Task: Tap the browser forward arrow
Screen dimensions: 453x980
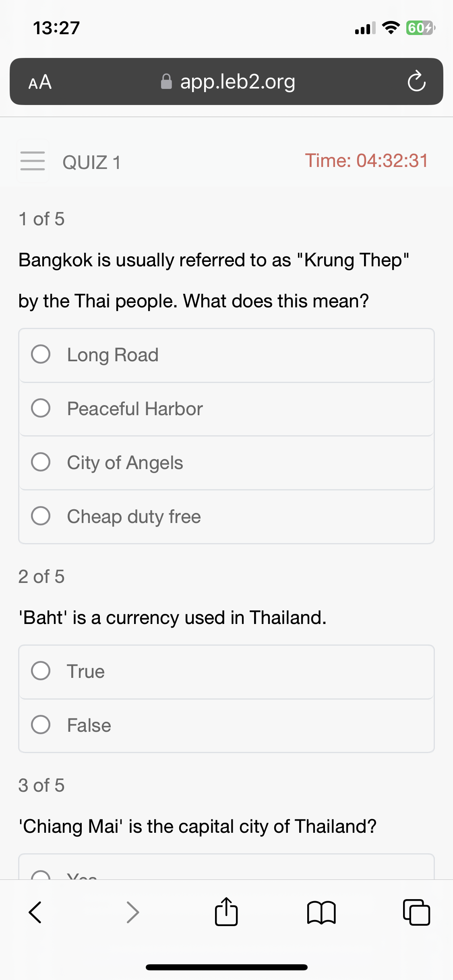Action: (x=132, y=912)
